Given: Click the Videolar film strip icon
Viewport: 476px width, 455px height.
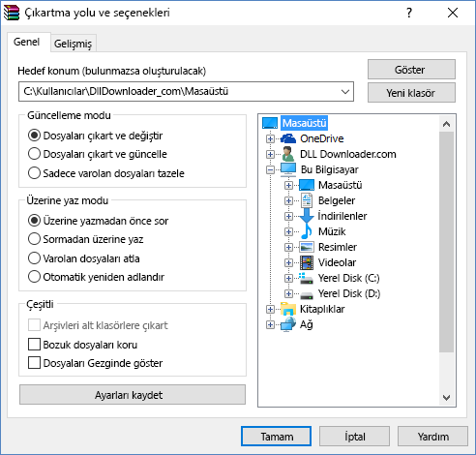Looking at the screenshot, I should (307, 262).
